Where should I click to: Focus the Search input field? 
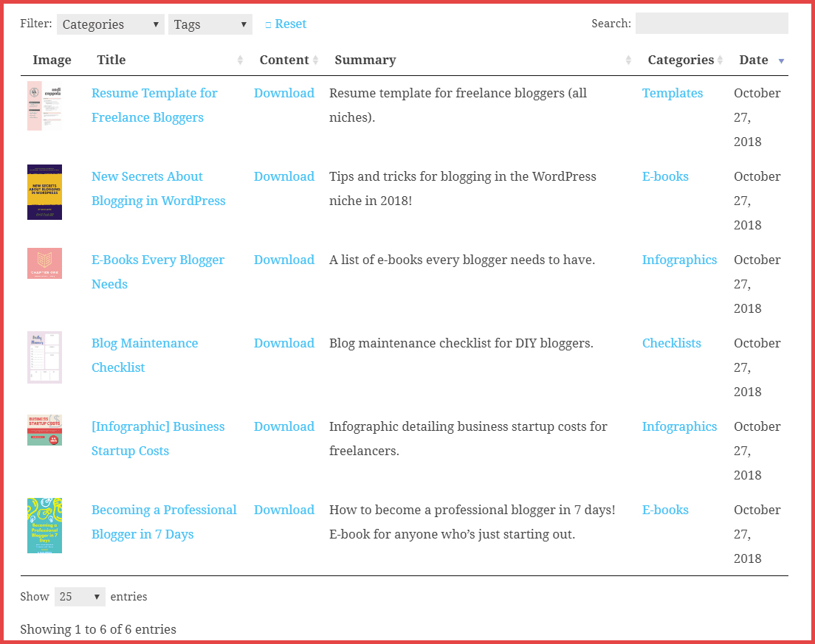coord(712,24)
